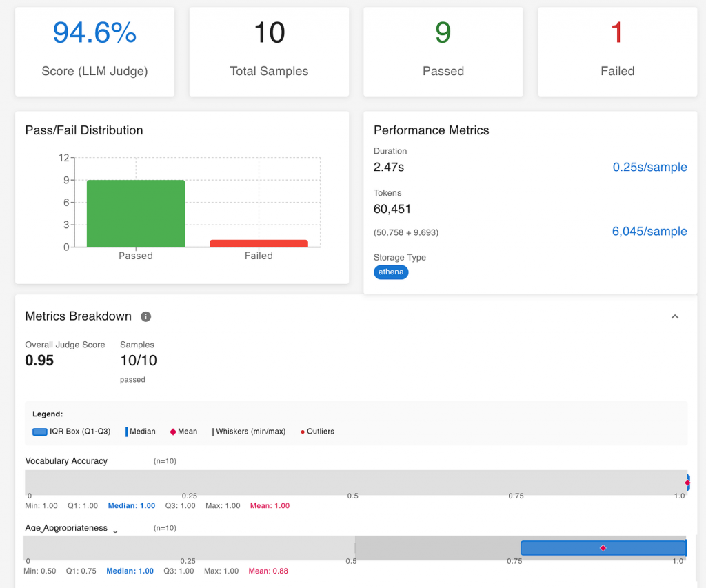706x588 pixels.
Task: Click the info icon beside Metrics Breakdown
Action: pos(145,316)
